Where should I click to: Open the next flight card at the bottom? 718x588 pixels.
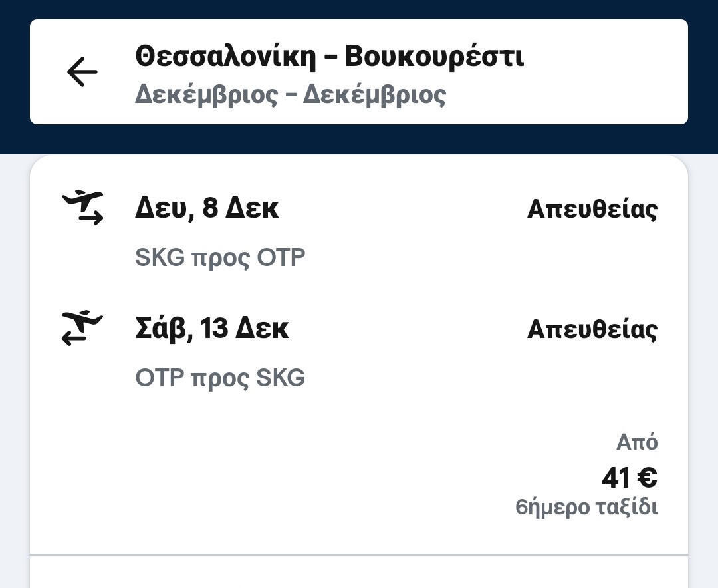click(x=359, y=573)
